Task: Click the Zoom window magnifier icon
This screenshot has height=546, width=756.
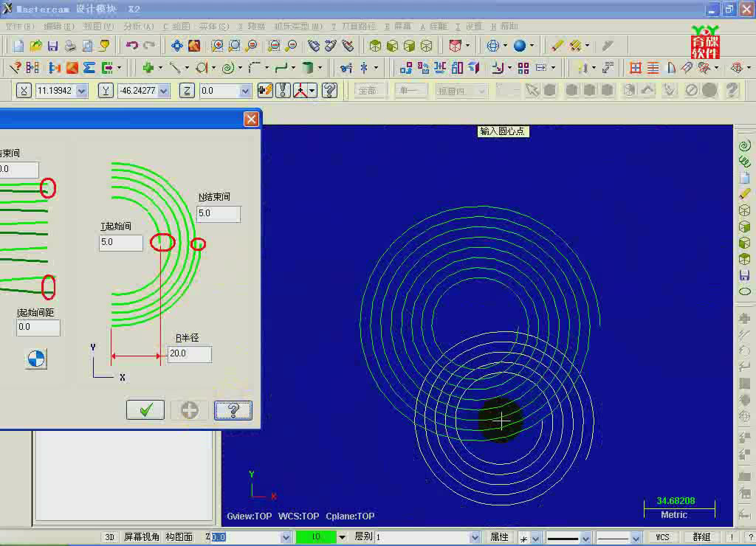Action: click(218, 46)
